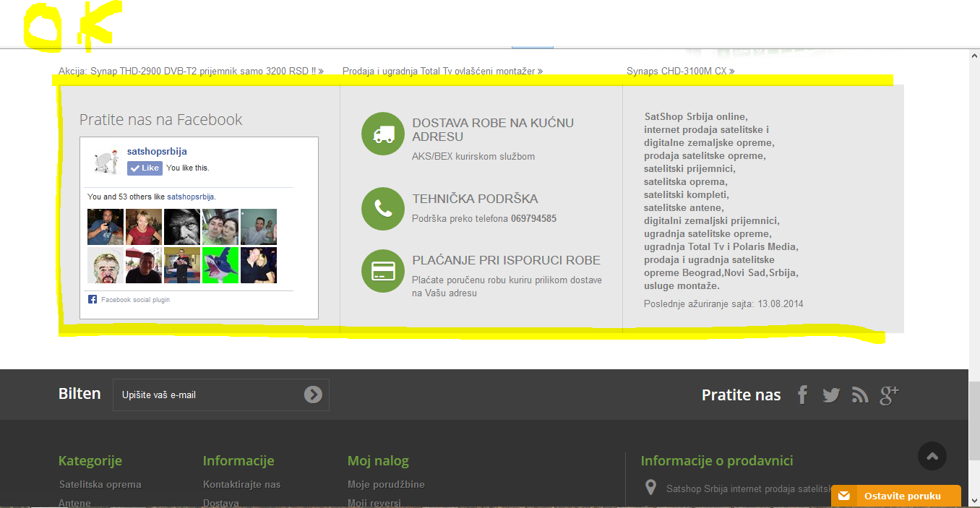The width and height of the screenshot is (980, 508).
Task: Click AKS/BEX kurirskom službom text
Action: (x=473, y=156)
